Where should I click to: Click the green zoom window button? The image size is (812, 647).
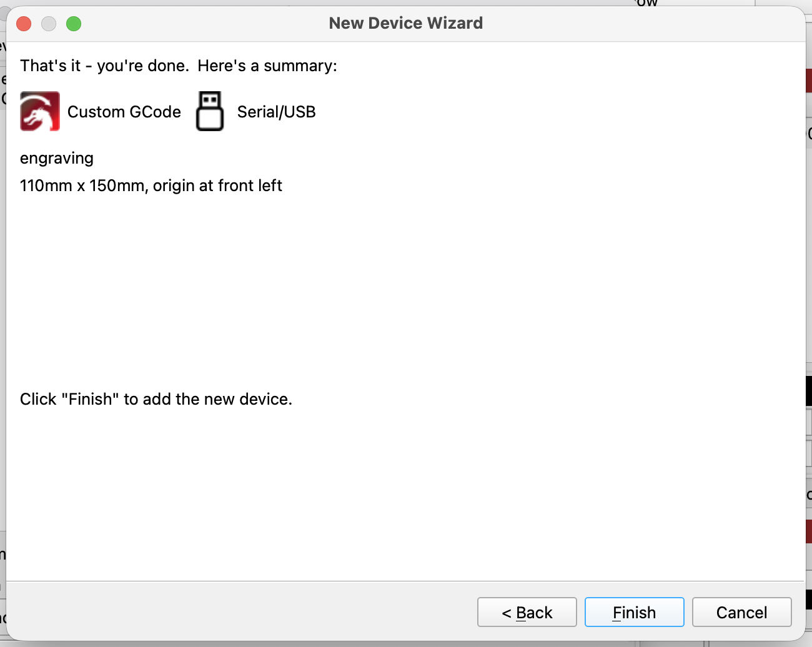[74, 24]
